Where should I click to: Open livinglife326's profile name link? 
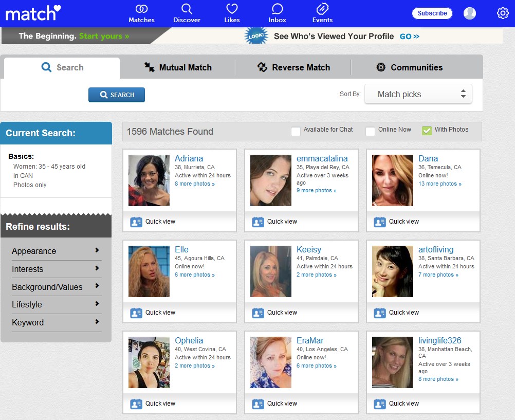[x=440, y=340]
